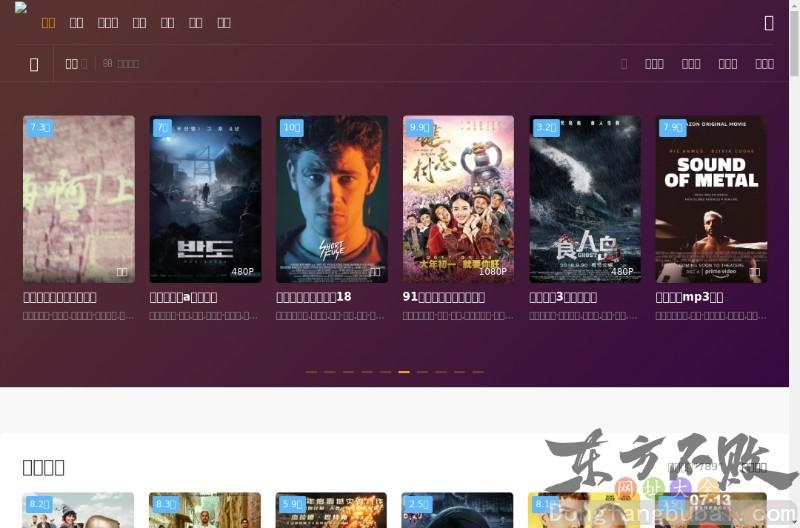Select the active orange carousel indicator
Viewport: 800px width, 528px height.
pos(404,372)
